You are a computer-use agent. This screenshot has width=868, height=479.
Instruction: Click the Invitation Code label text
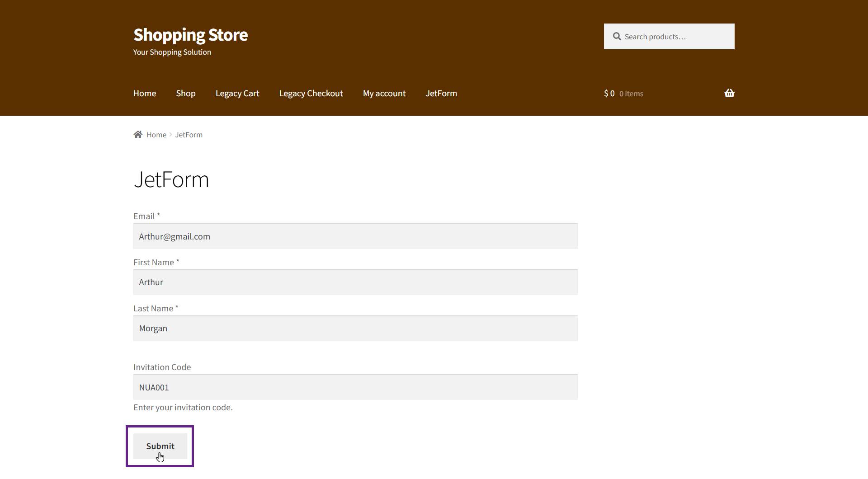coord(162,367)
